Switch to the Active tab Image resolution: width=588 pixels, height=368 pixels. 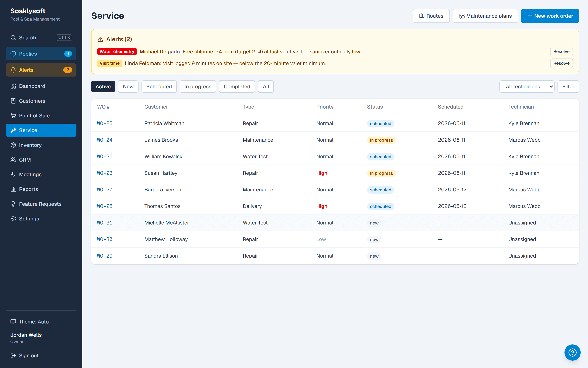click(x=103, y=86)
